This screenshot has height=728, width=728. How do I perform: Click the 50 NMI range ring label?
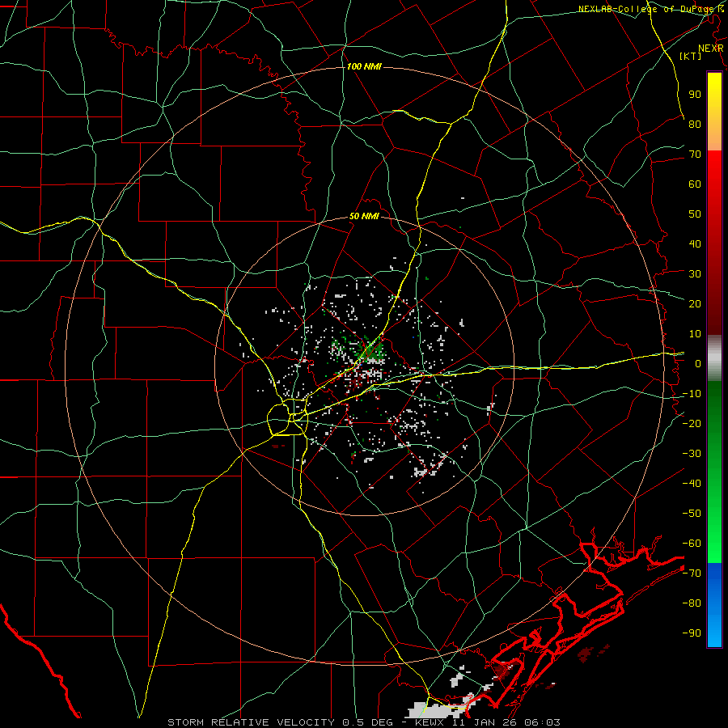pos(364,216)
